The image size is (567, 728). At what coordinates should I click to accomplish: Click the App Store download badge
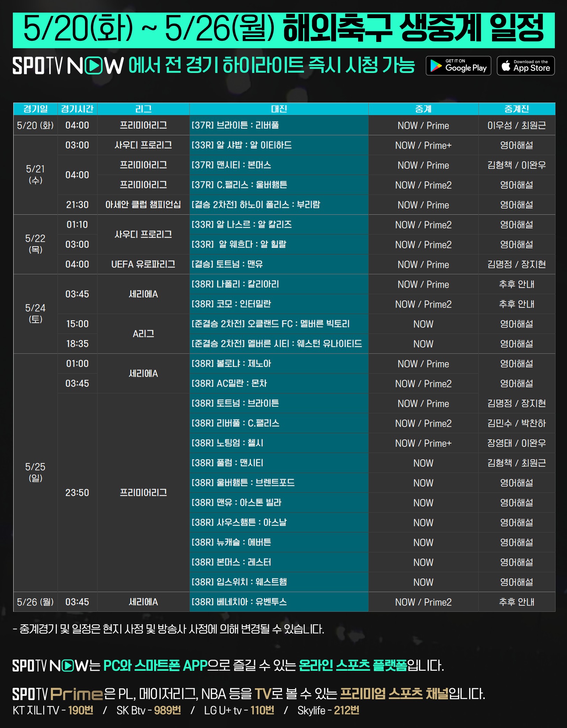click(526, 66)
